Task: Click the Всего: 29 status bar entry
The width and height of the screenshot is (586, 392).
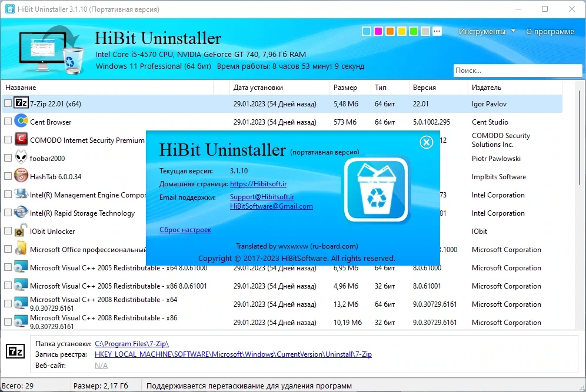Action: 18,386
